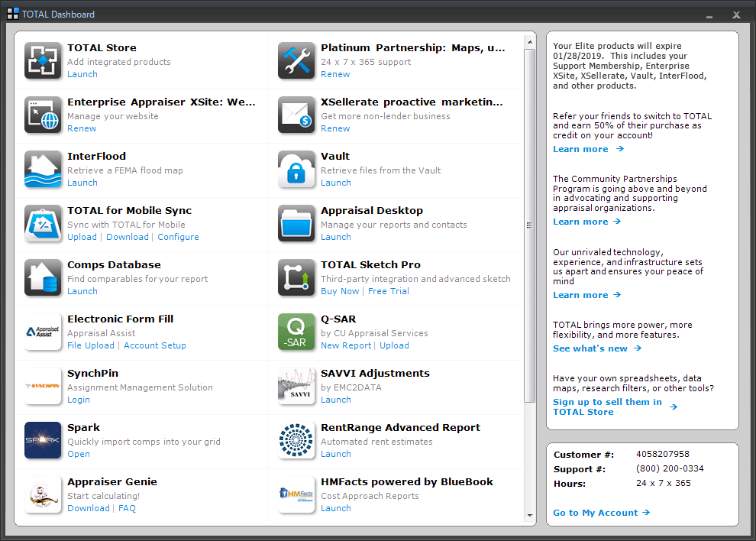Start the TOTAL Sketch Pro Free Trial
This screenshot has height=541, width=756.
pyautogui.click(x=389, y=291)
